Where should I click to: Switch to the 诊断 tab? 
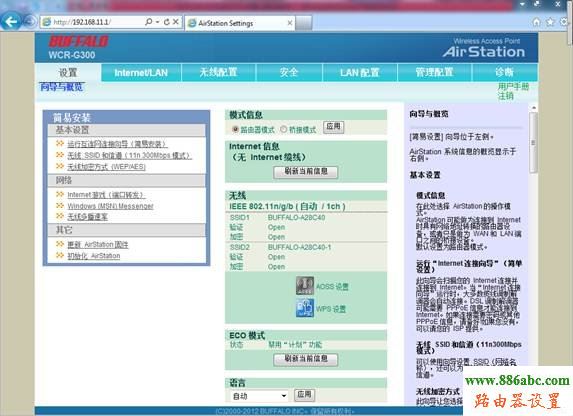[504, 72]
